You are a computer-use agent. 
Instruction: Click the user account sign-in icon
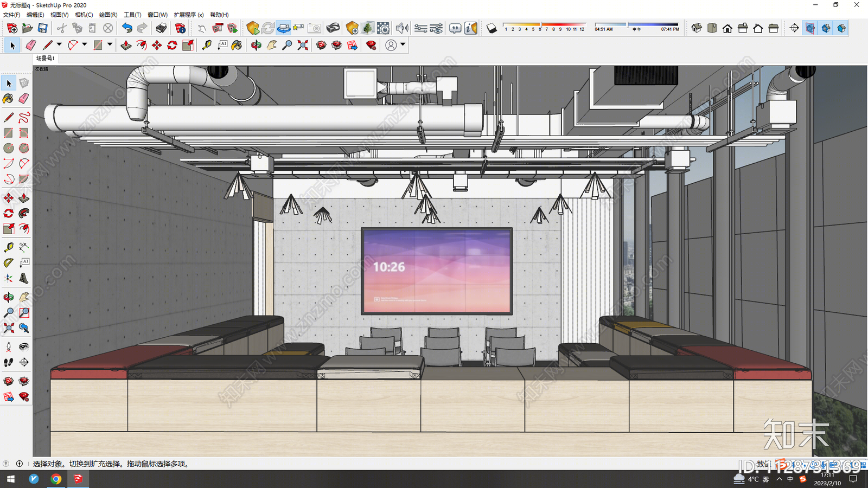coord(391,46)
